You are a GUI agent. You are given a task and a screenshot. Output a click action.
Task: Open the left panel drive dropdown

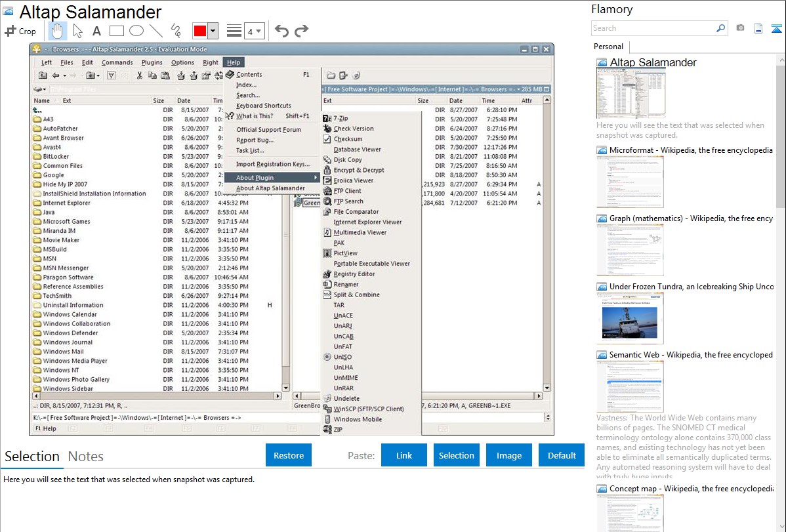[40, 89]
